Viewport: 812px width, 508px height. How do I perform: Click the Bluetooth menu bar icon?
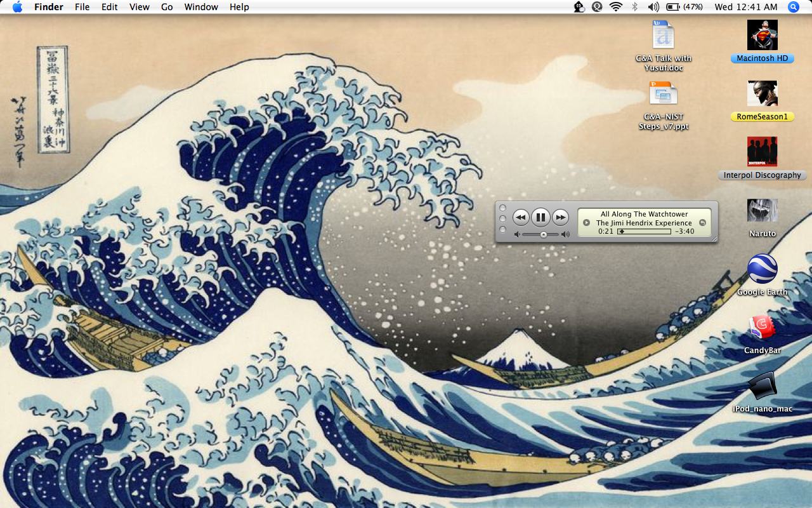[634, 7]
